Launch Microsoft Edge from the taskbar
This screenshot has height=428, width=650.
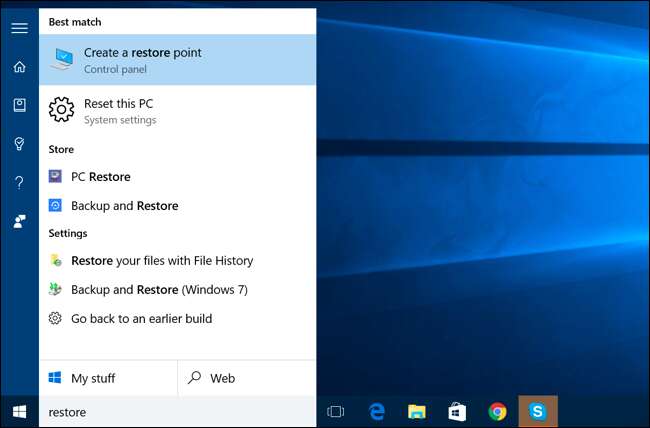pos(377,411)
